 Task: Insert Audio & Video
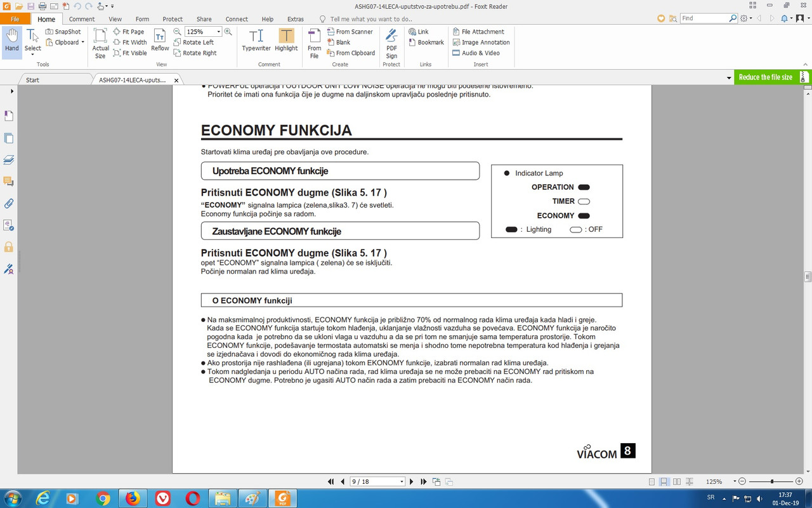click(x=476, y=53)
